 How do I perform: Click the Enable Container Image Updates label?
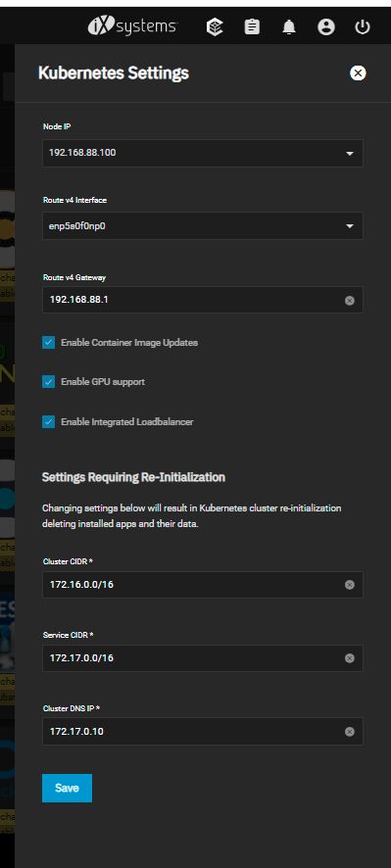tap(129, 343)
